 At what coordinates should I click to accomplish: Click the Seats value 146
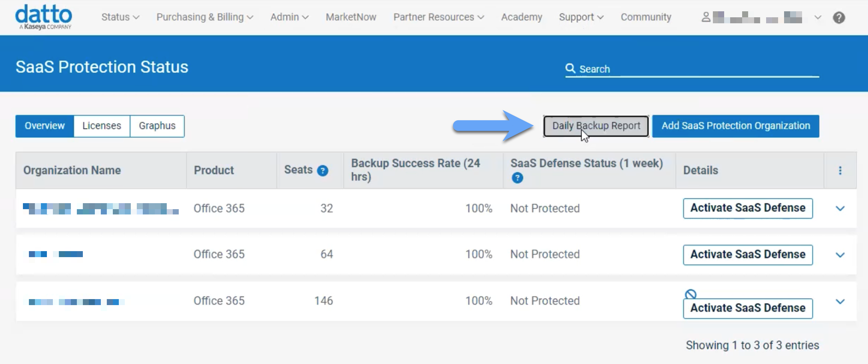324,301
